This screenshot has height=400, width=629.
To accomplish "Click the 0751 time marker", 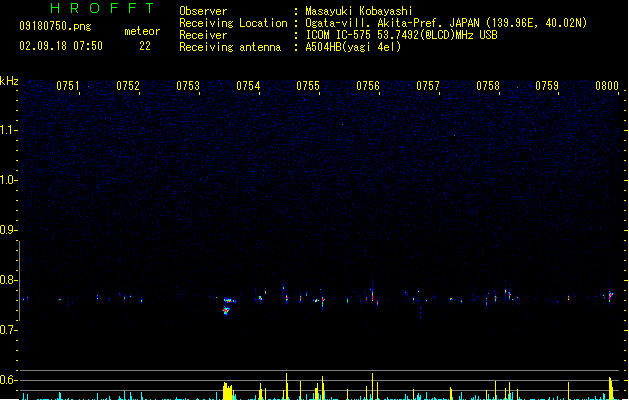I will [x=68, y=86].
